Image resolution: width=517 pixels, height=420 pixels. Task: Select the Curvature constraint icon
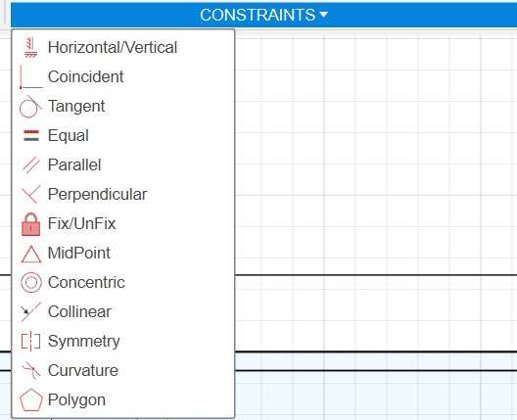pyautogui.click(x=31, y=370)
